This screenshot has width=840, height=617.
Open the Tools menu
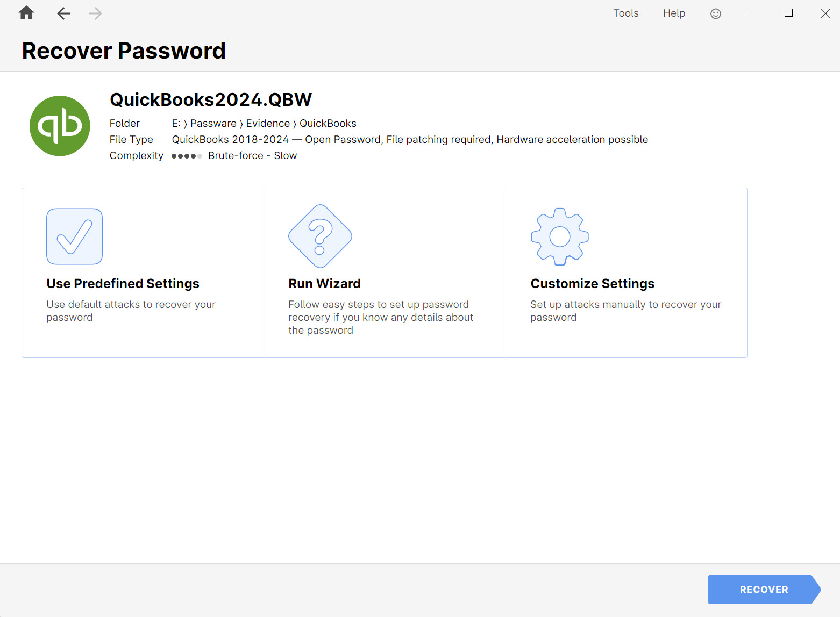tap(625, 13)
